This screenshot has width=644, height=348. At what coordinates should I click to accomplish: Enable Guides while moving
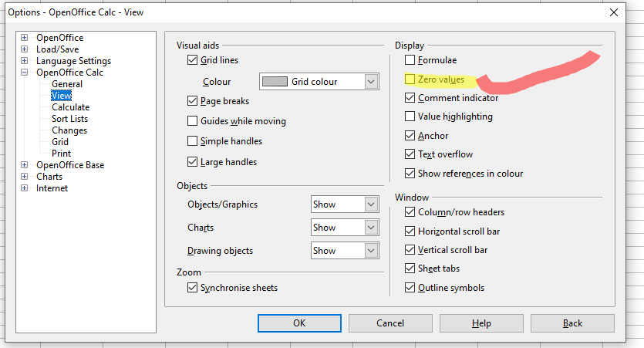tap(193, 121)
